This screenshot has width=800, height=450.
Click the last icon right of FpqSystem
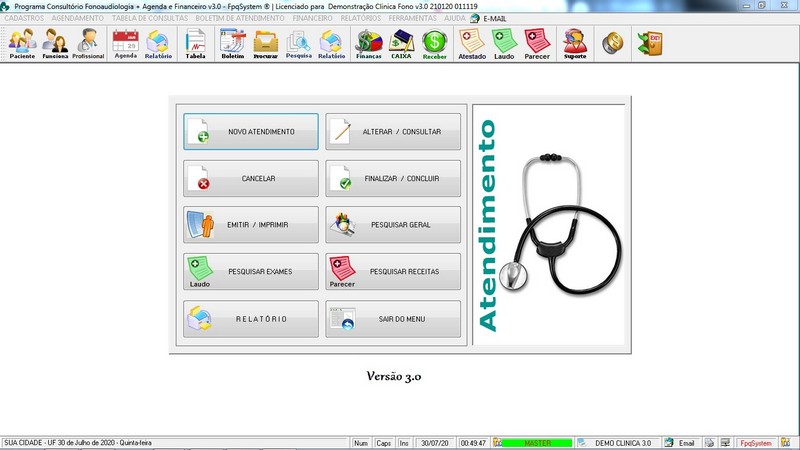tap(785, 443)
